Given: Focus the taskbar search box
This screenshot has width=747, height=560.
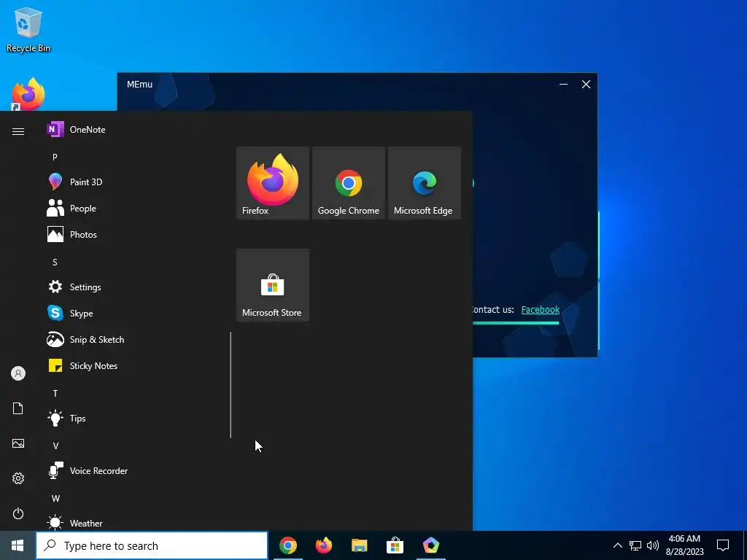Looking at the screenshot, I should point(152,545).
